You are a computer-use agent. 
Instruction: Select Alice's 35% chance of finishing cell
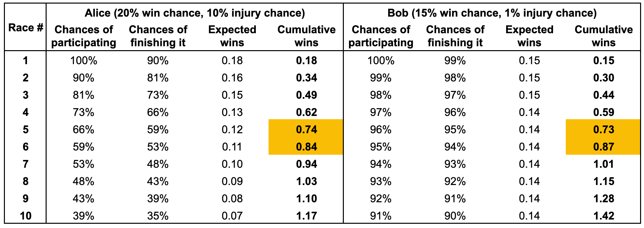pos(158,216)
